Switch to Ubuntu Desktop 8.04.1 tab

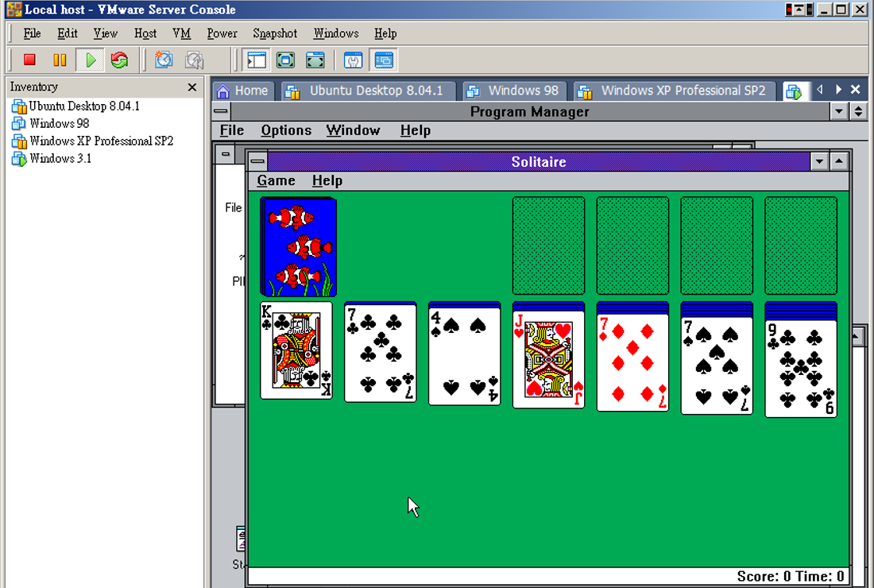pyautogui.click(x=367, y=91)
